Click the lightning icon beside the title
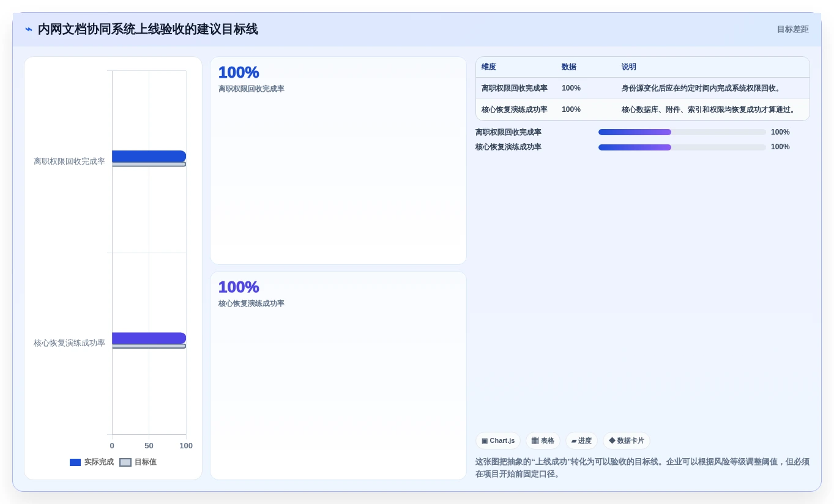 tap(29, 29)
